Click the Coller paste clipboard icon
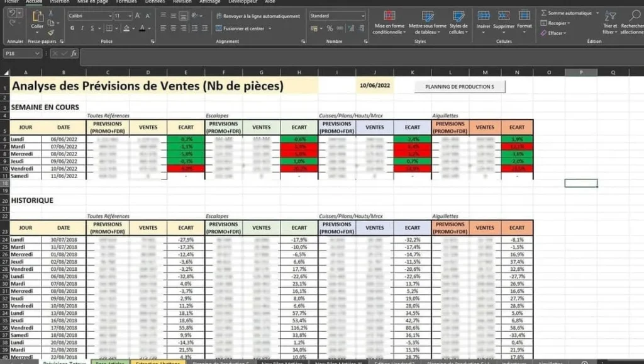 coord(37,16)
